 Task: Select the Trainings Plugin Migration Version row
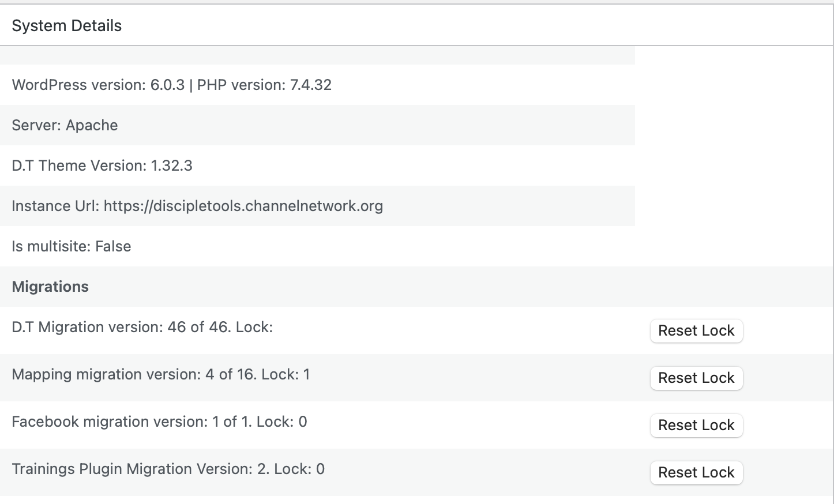[168, 469]
